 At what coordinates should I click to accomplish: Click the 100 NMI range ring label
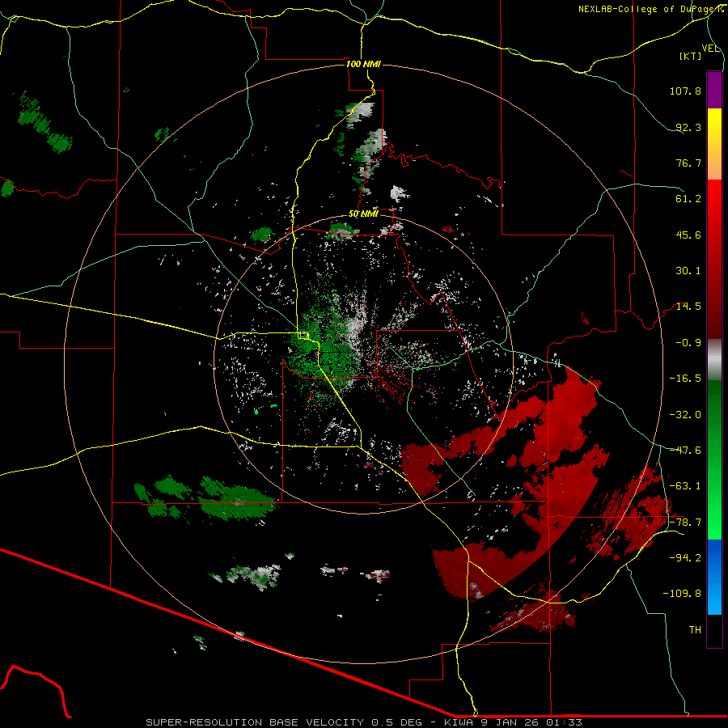pos(363,64)
